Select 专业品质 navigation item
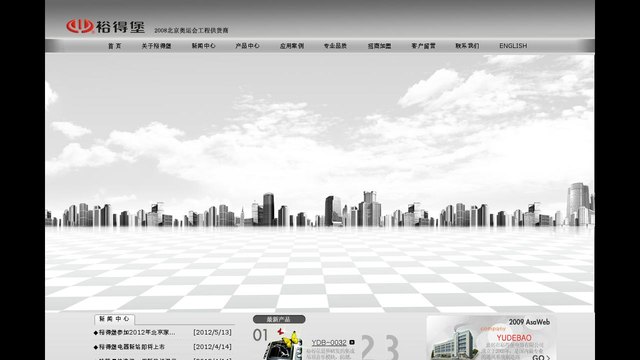 point(335,46)
